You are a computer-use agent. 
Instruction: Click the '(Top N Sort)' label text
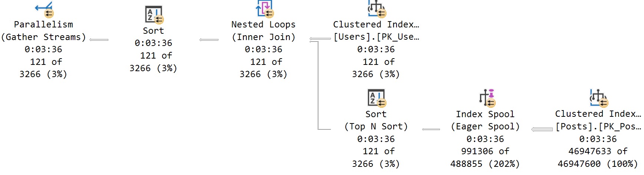(x=376, y=126)
